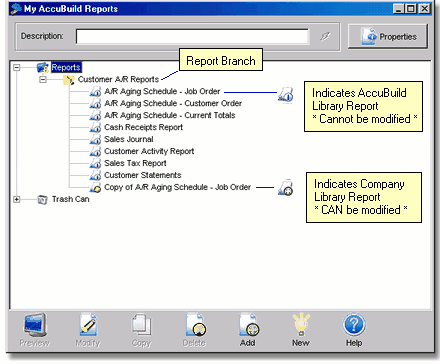This screenshot has width=440, height=364.
Task: Click the lightning icon beside Description field
Action: click(325, 36)
